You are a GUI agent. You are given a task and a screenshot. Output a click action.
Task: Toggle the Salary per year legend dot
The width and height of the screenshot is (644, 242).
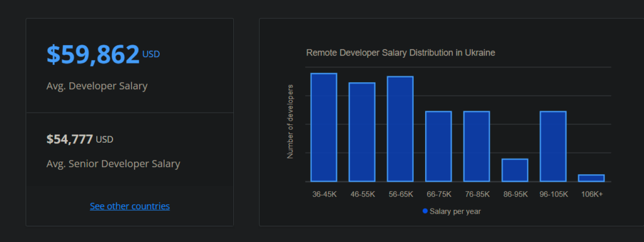425,211
